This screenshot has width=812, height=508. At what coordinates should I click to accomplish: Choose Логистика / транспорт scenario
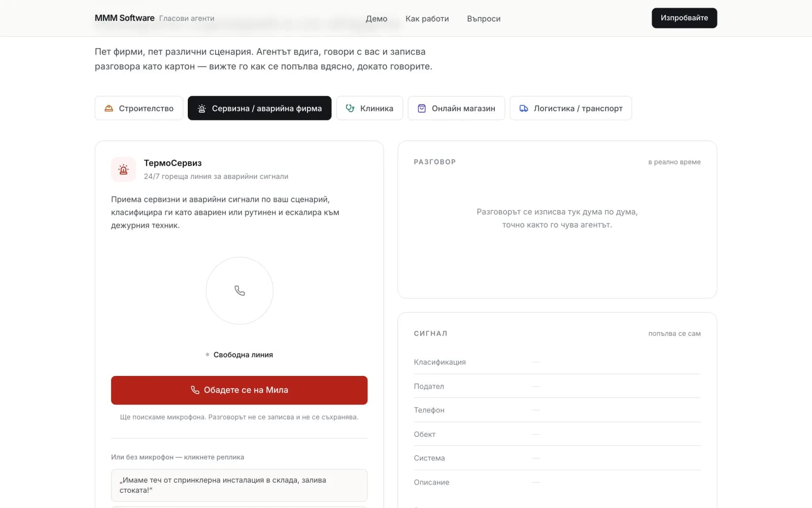(571, 108)
